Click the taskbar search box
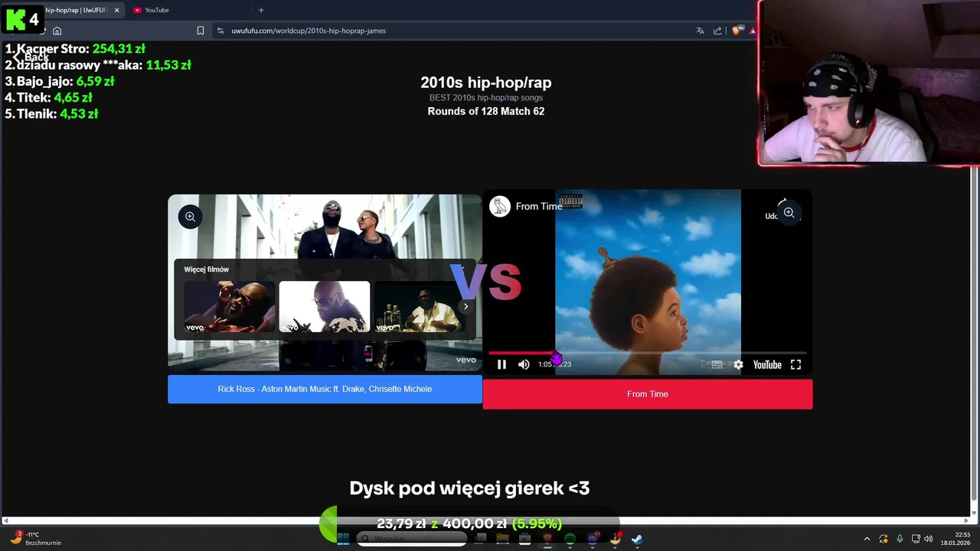 pos(412,539)
